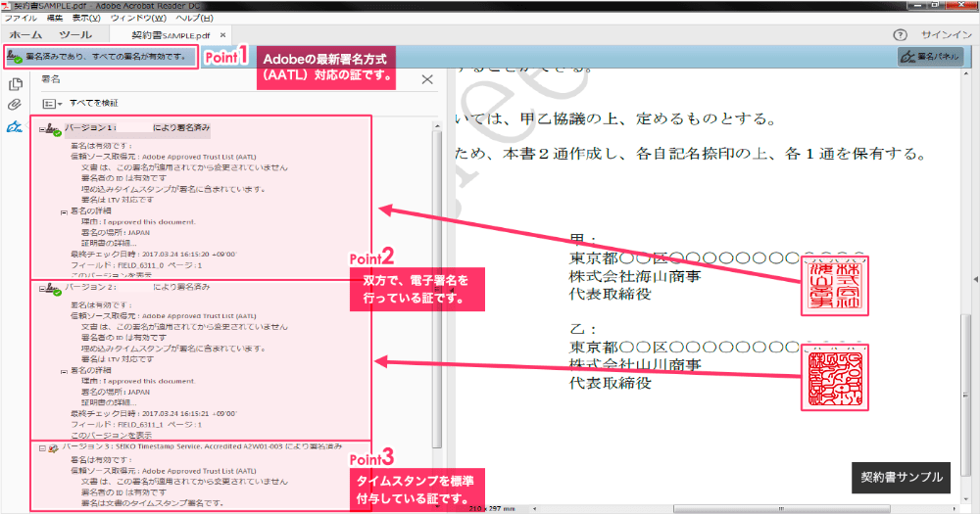Viewport: 980px width, 514px height.
Task: Open the help question mark icon
Action: 900,35
